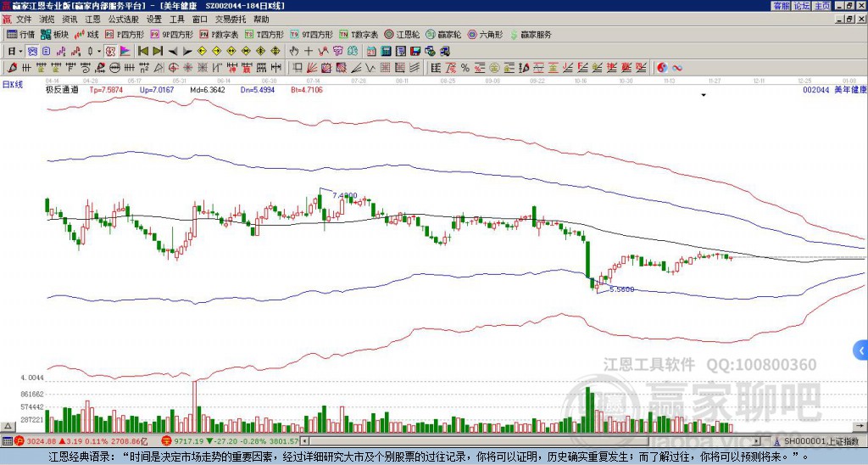Open the calculator icon
The width and height of the screenshot is (868, 465).
pyautogui.click(x=386, y=52)
